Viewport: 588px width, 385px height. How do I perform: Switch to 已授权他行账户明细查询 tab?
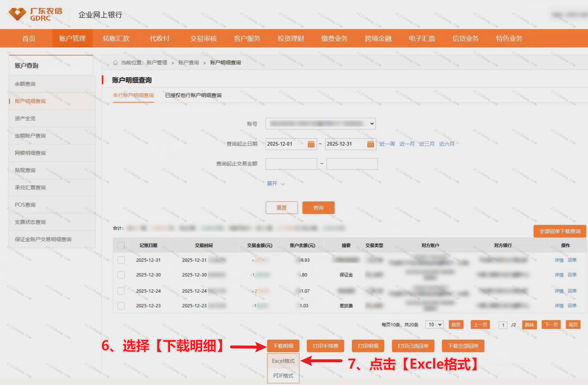pyautogui.click(x=193, y=95)
